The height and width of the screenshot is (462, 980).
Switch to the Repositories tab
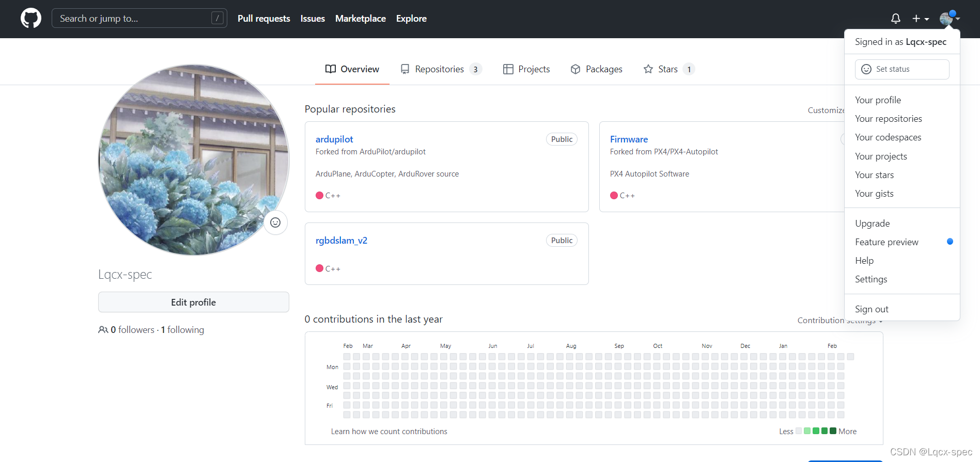tap(441, 69)
